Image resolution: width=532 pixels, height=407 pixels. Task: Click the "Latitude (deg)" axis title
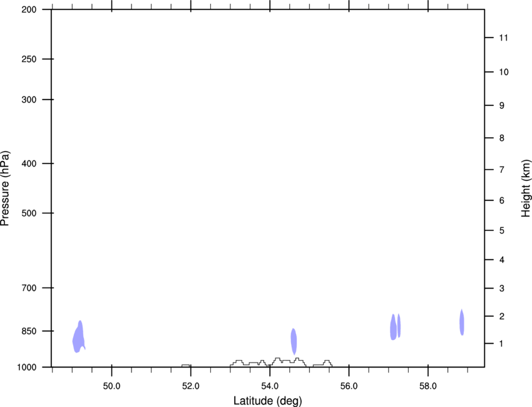(267, 401)
